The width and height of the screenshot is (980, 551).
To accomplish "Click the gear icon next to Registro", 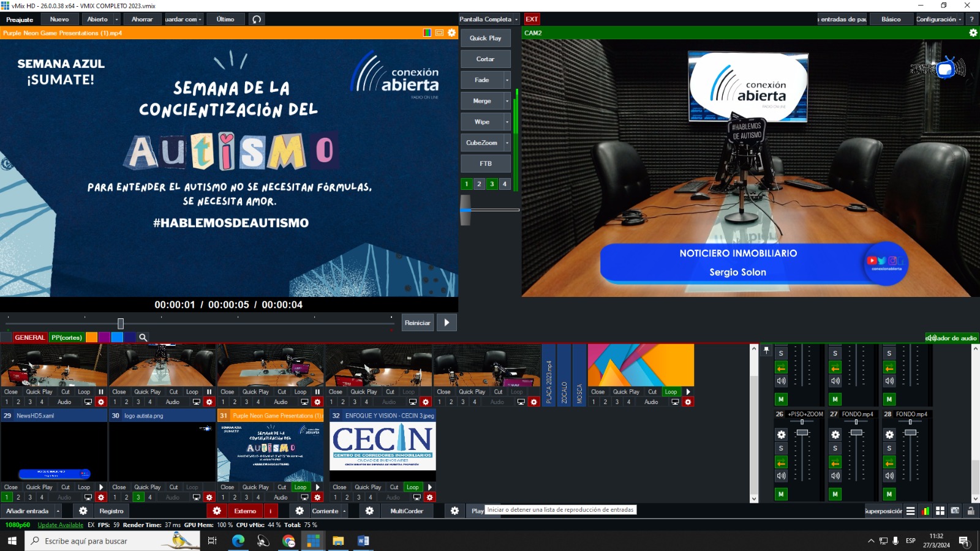I will point(83,511).
